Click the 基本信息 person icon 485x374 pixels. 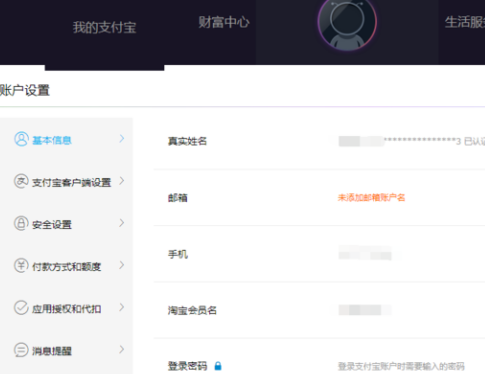point(21,139)
